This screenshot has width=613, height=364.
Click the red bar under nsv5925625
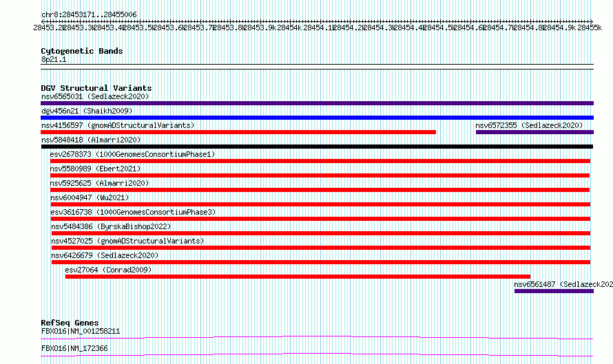coord(320,190)
